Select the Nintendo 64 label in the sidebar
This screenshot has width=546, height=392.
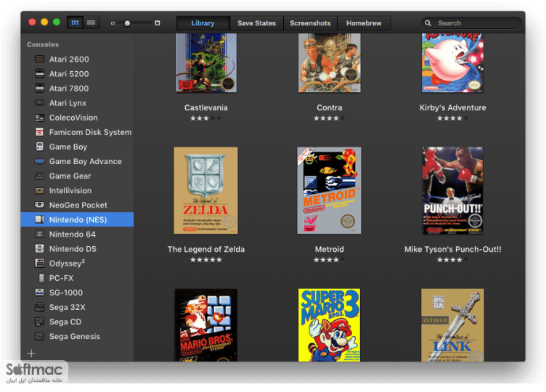pyautogui.click(x=73, y=234)
